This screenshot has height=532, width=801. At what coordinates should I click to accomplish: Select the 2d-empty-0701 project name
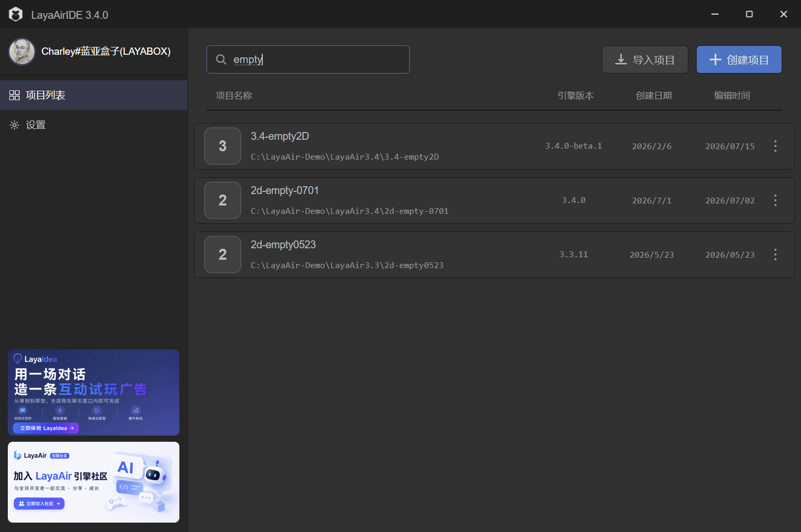(285, 190)
